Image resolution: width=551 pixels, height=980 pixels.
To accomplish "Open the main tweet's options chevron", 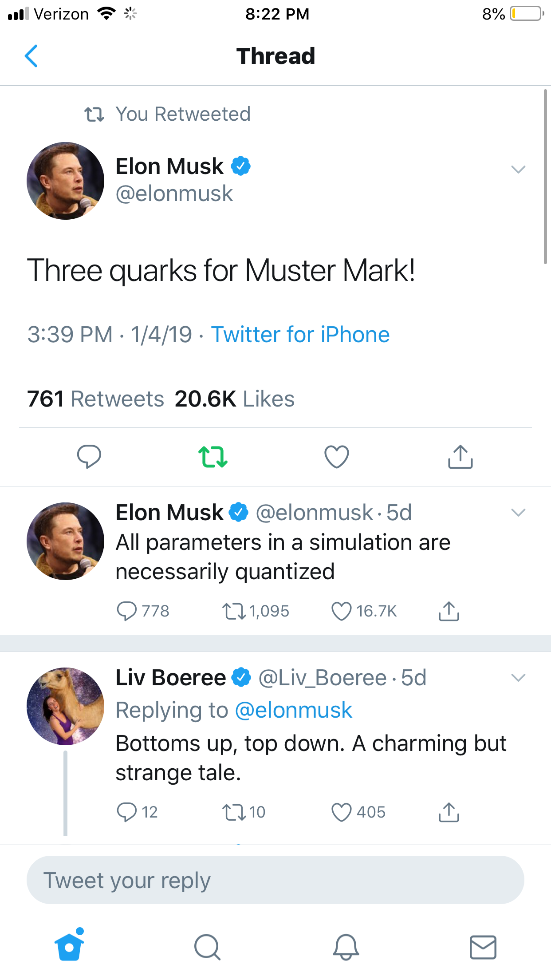I will 518,169.
